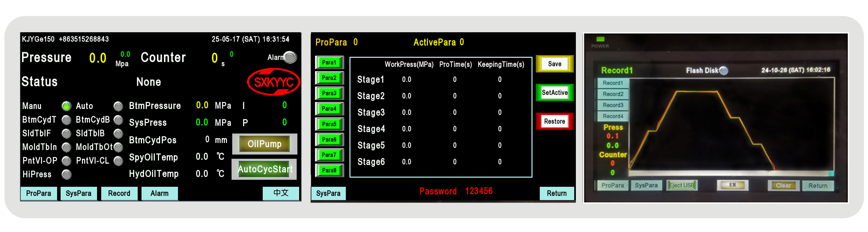This screenshot has width=868, height=232.
Task: Click the Alarm indicator lamp
Action: [x=290, y=57]
